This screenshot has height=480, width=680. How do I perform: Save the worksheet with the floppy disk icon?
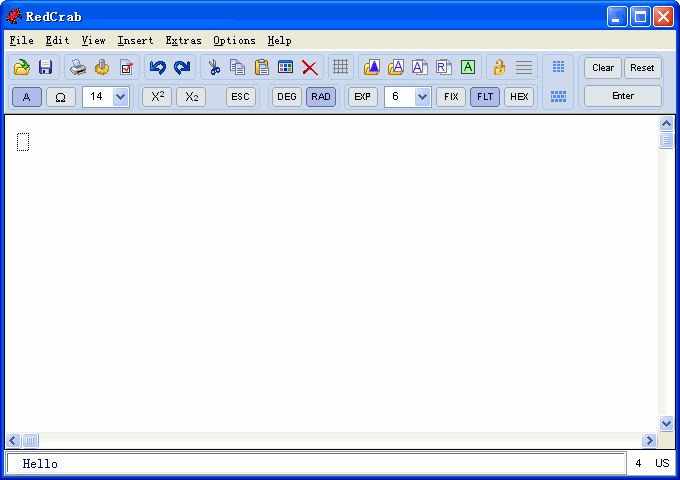click(45, 67)
